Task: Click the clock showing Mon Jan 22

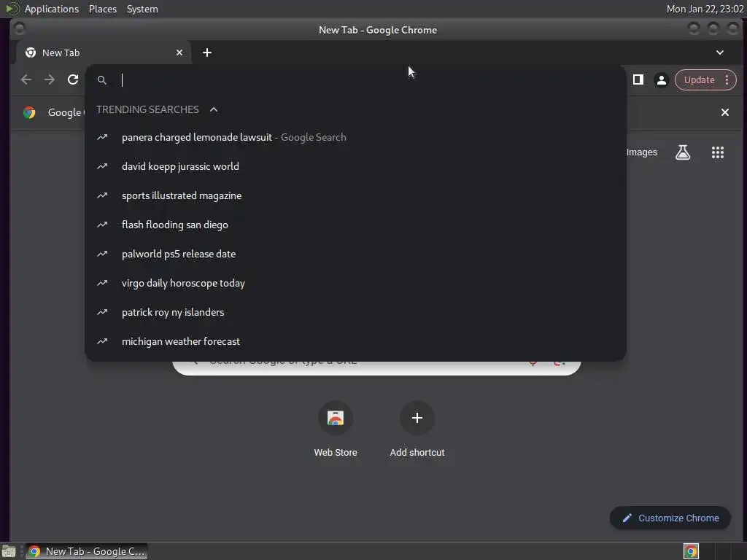Action: (705, 9)
